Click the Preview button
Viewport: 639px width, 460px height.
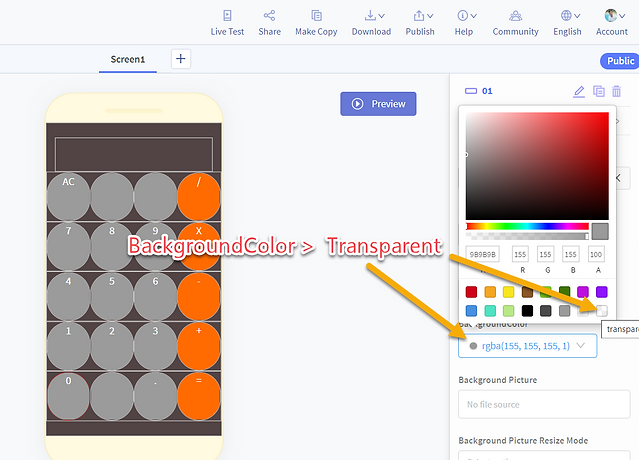[x=378, y=104]
